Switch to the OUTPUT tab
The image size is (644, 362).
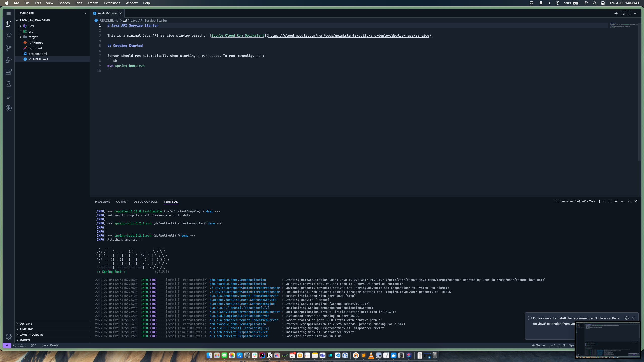122,202
